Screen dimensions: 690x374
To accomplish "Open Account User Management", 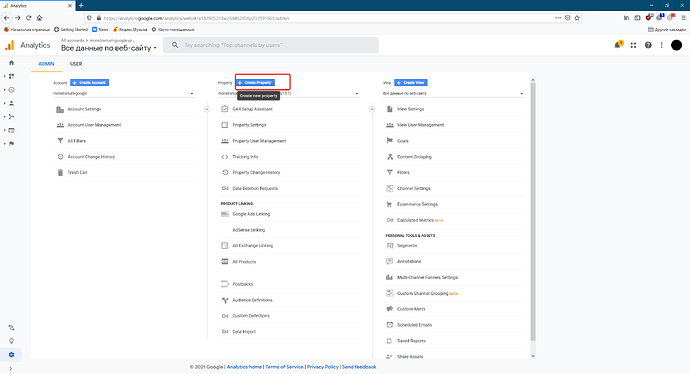I will (94, 125).
